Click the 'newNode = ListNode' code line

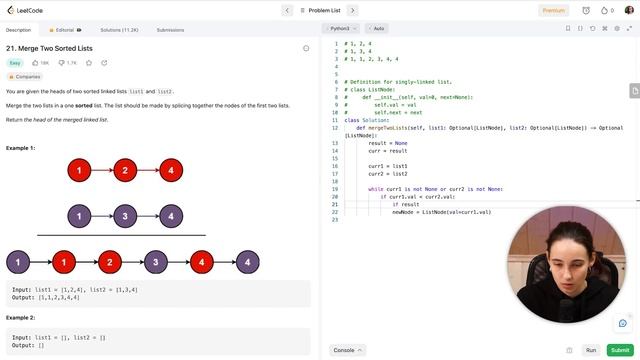[x=442, y=212]
